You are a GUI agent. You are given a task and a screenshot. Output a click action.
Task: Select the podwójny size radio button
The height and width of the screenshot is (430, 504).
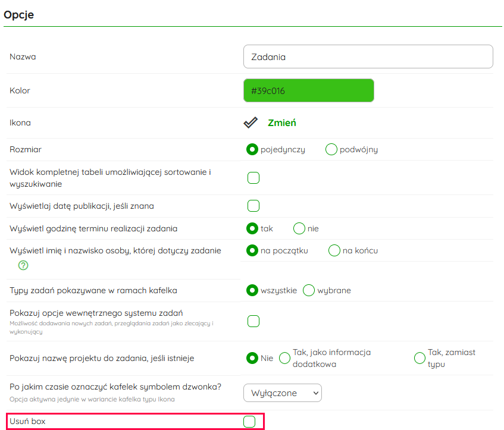331,149
